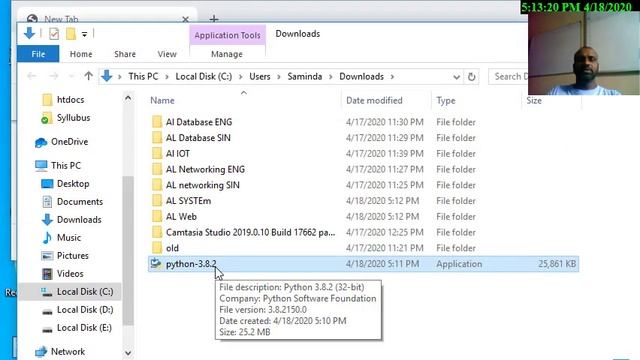Screen dimensions: 640x360
Task: Select the AL networking SIN folder icon
Action: [157, 185]
